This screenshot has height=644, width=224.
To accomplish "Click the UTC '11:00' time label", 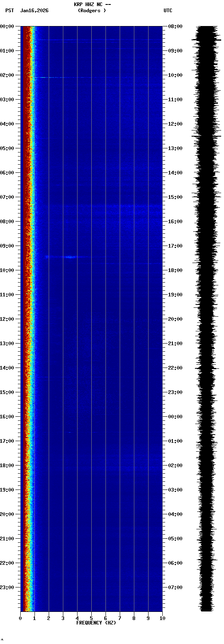I will coord(175,100).
